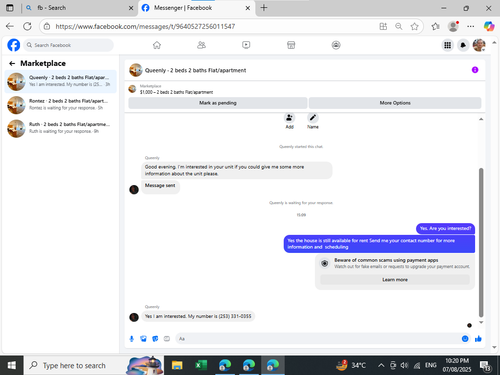The image size is (500, 375).
Task: Refresh the page
Action: [27, 26]
